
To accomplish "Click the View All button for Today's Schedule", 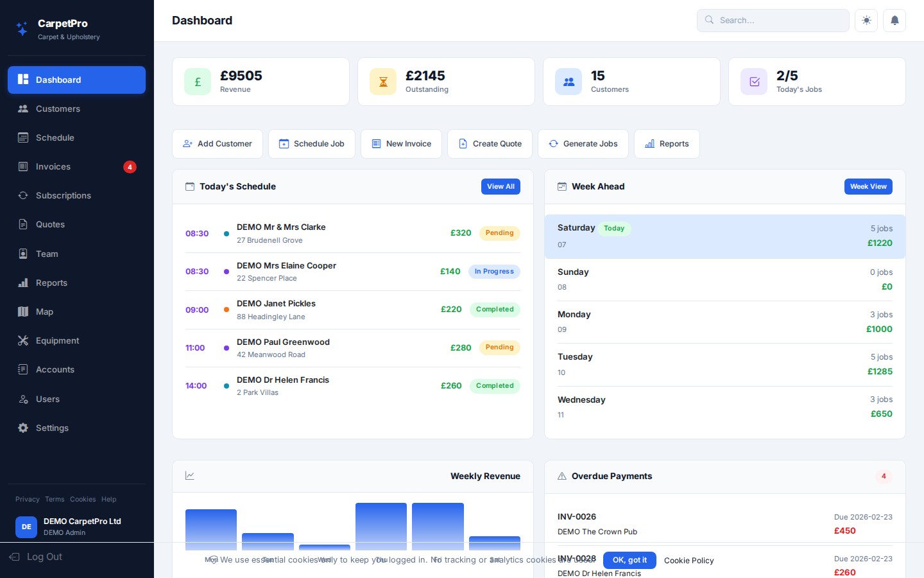I will pos(501,187).
